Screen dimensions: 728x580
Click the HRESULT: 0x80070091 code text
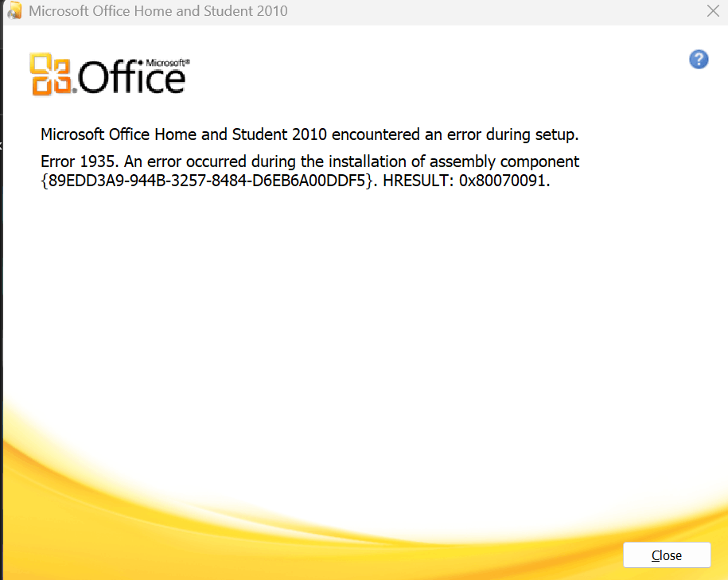pos(466,181)
